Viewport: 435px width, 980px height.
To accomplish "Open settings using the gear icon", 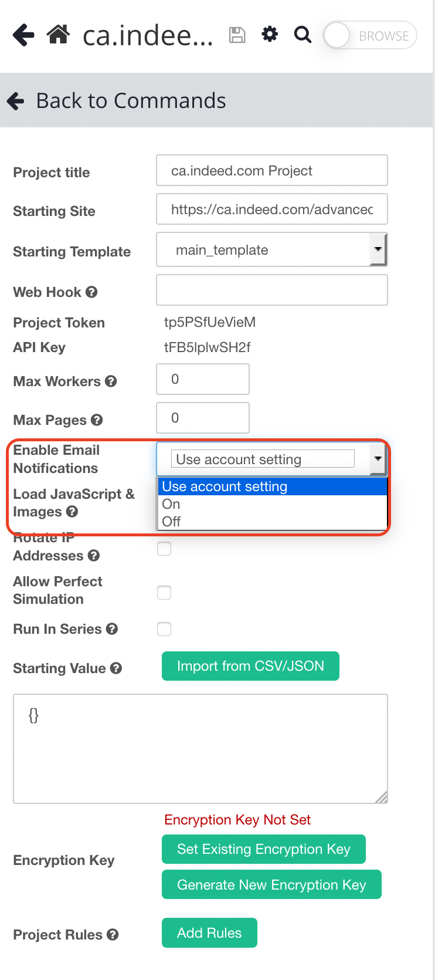I will pyautogui.click(x=270, y=34).
